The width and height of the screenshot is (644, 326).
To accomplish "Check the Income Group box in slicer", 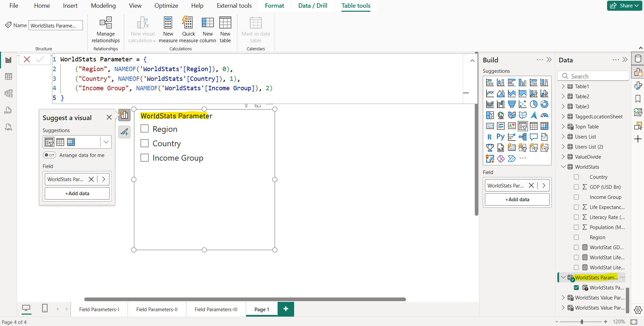I will (144, 158).
